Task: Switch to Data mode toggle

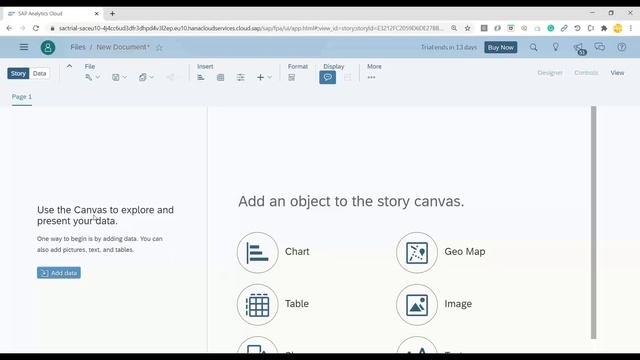Action: (x=40, y=73)
